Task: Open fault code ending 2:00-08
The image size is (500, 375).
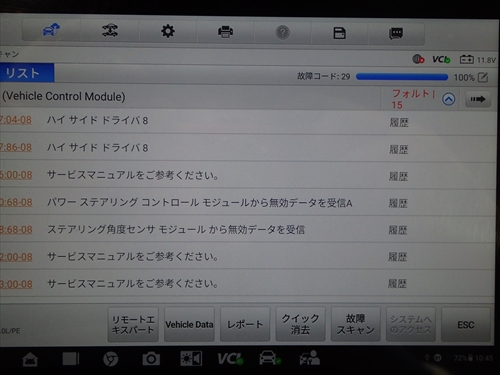Action: pyautogui.click(x=16, y=257)
